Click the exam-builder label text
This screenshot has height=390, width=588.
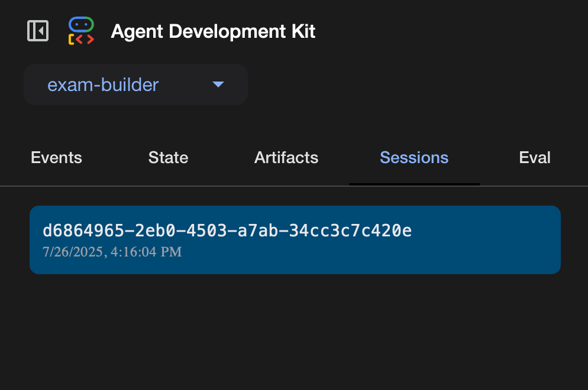tap(103, 84)
